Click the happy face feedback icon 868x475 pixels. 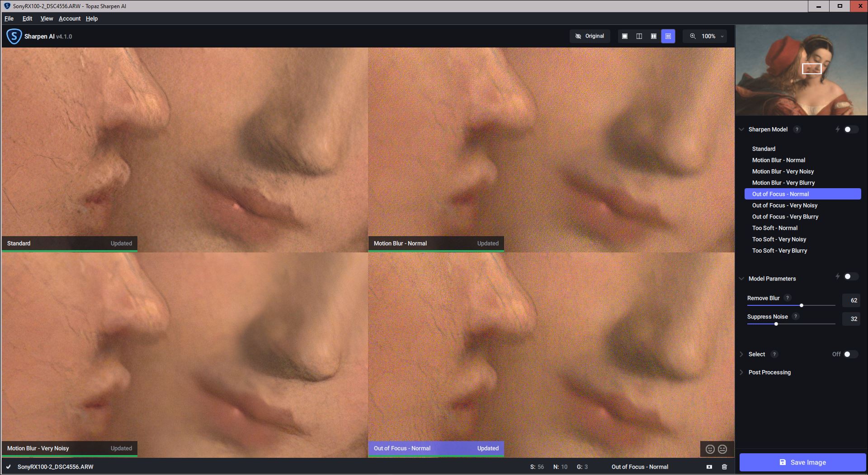tap(710, 449)
